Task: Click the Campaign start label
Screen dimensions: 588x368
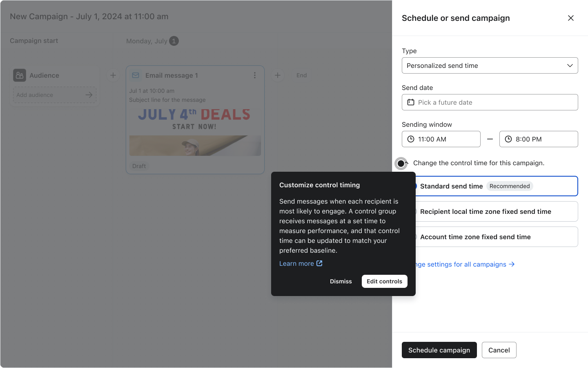Action: tap(34, 41)
